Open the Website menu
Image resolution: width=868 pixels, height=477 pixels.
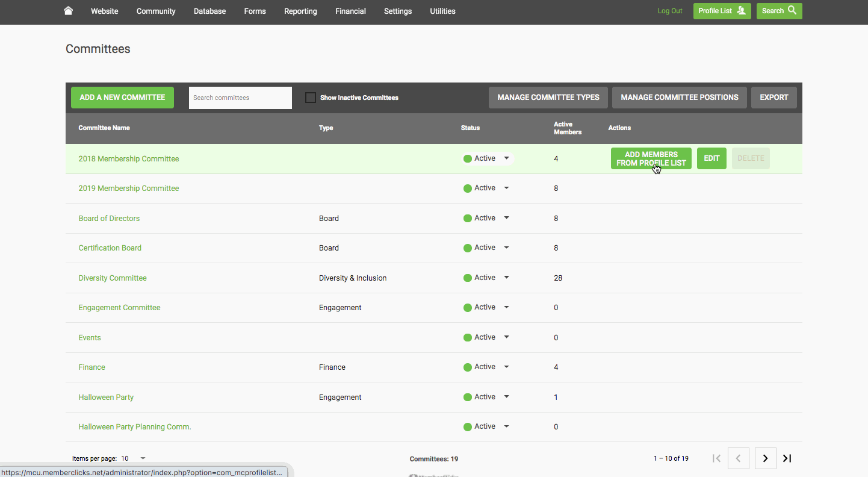105,11
